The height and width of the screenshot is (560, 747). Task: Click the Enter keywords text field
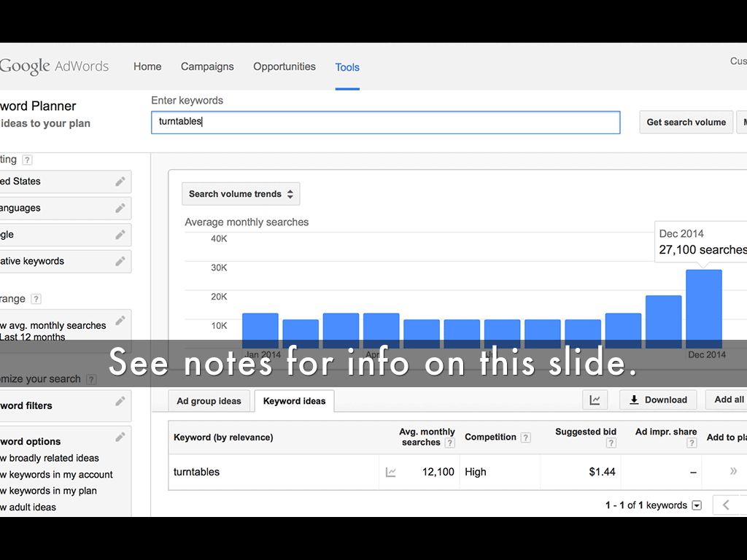point(385,122)
